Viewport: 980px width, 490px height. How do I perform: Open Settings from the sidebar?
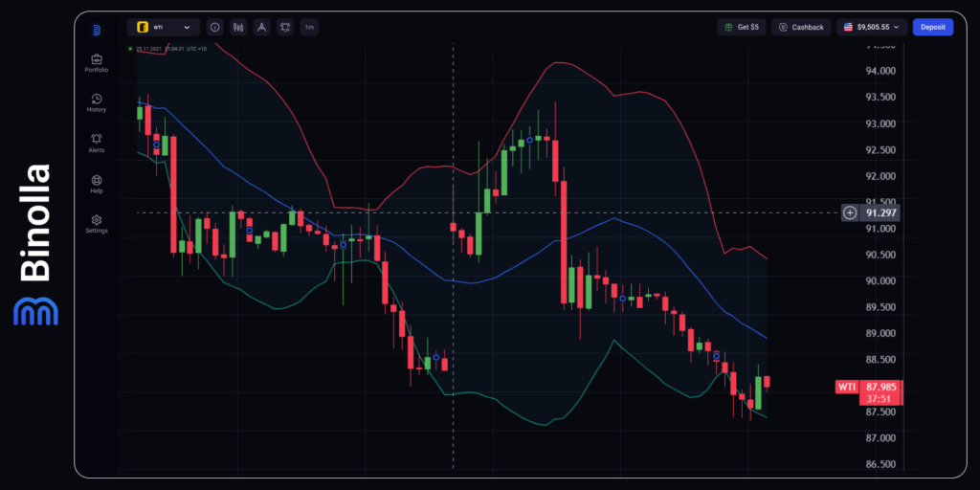(97, 224)
